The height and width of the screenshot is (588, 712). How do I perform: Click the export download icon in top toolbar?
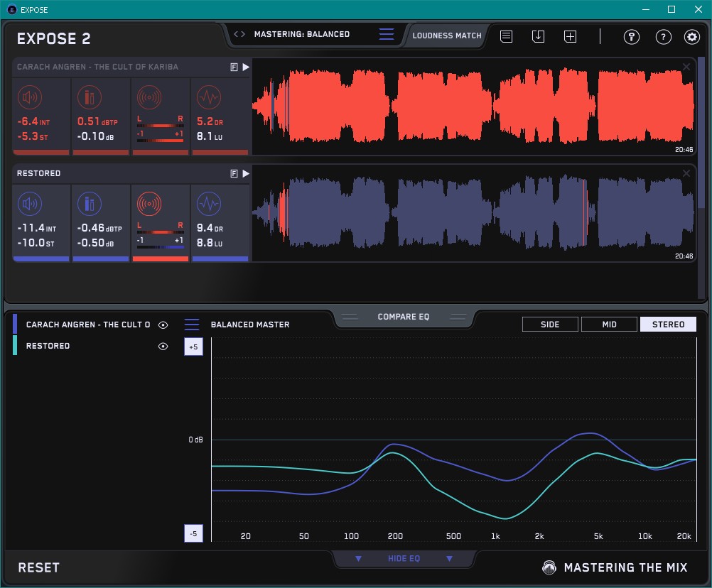click(538, 36)
